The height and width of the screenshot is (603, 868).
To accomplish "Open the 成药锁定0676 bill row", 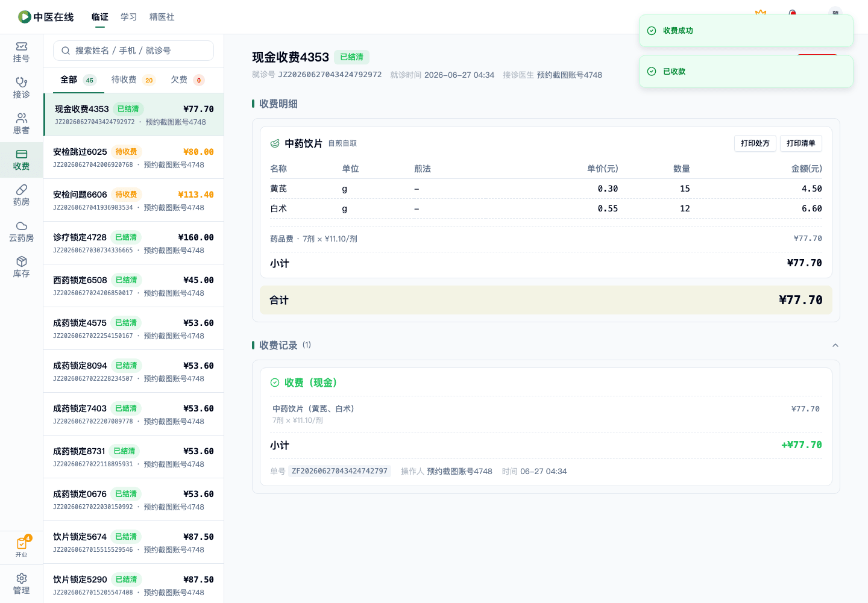I will coord(134,499).
